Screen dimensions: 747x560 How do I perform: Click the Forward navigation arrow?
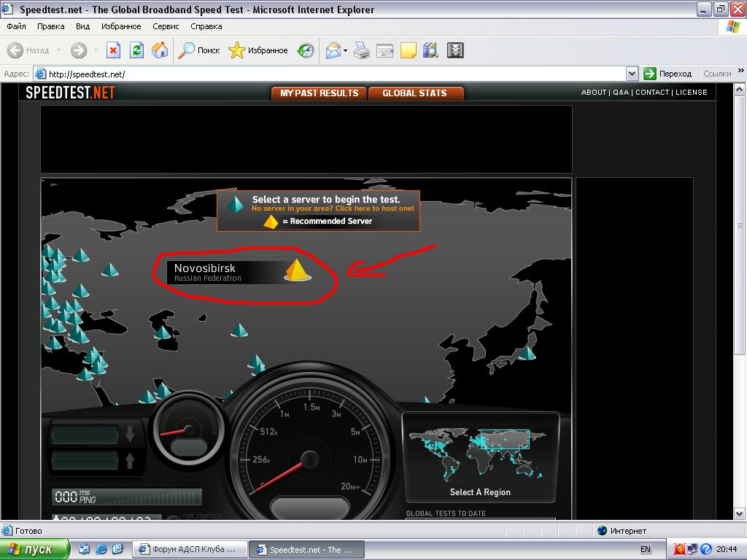[79, 50]
